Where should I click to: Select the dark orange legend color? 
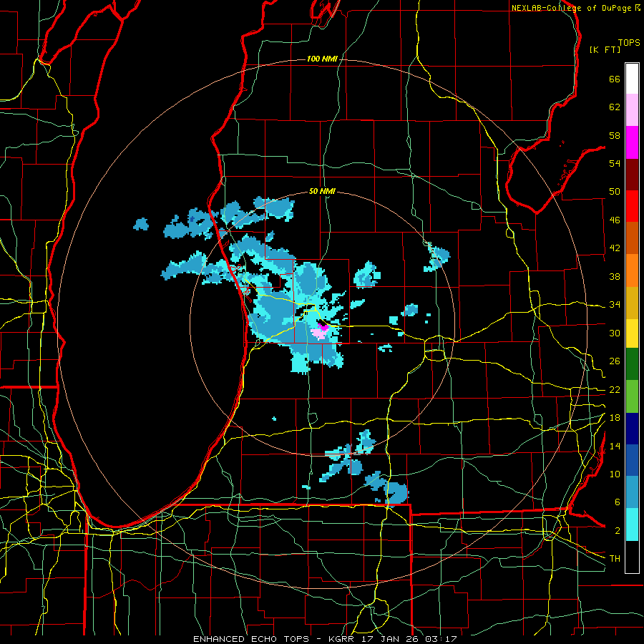pos(632,238)
